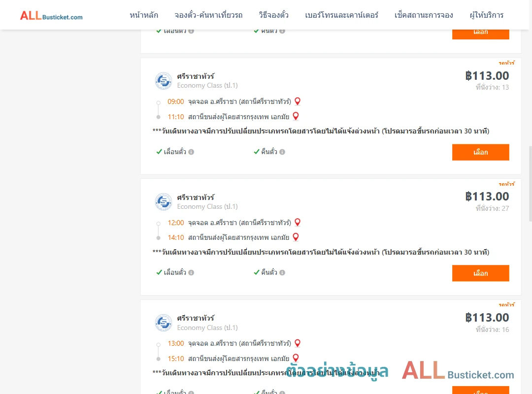The height and width of the screenshot is (394, 532).
Task: Open map pin for 14:10 arrival Ekkamai
Action: [296, 237]
